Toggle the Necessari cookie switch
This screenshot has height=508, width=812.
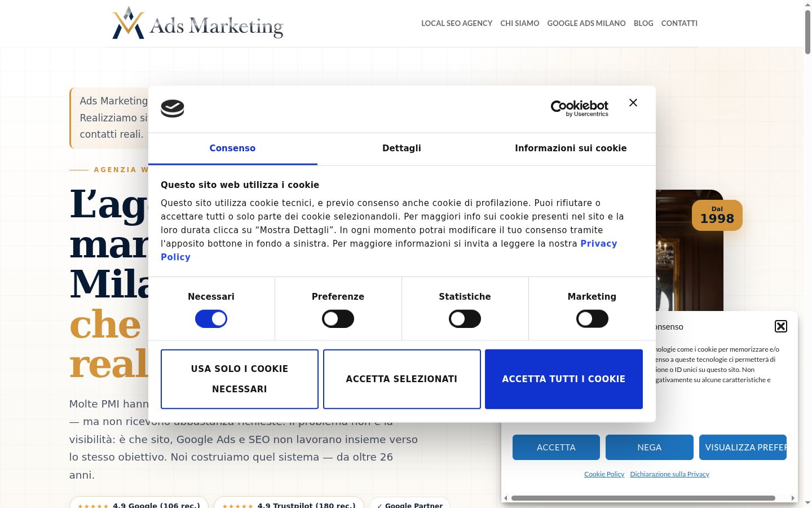pos(211,319)
